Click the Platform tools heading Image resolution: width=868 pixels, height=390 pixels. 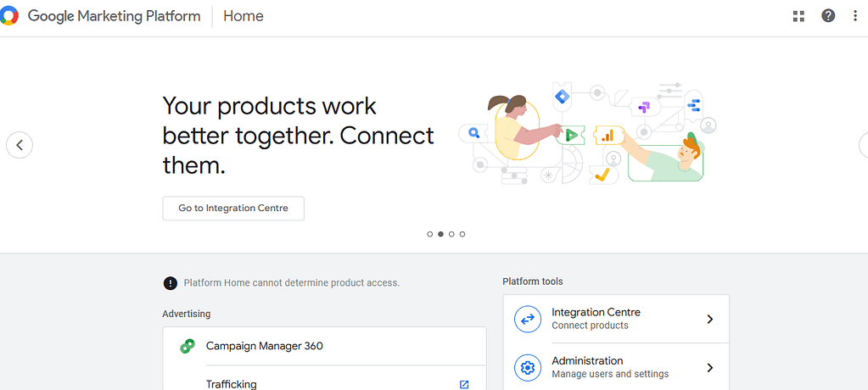coord(533,281)
